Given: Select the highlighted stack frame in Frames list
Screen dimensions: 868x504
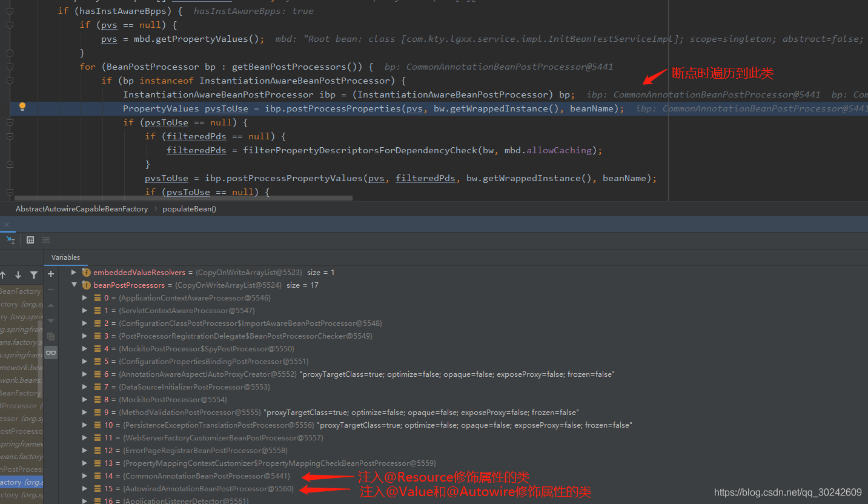Looking at the screenshot, I should coord(21,482).
